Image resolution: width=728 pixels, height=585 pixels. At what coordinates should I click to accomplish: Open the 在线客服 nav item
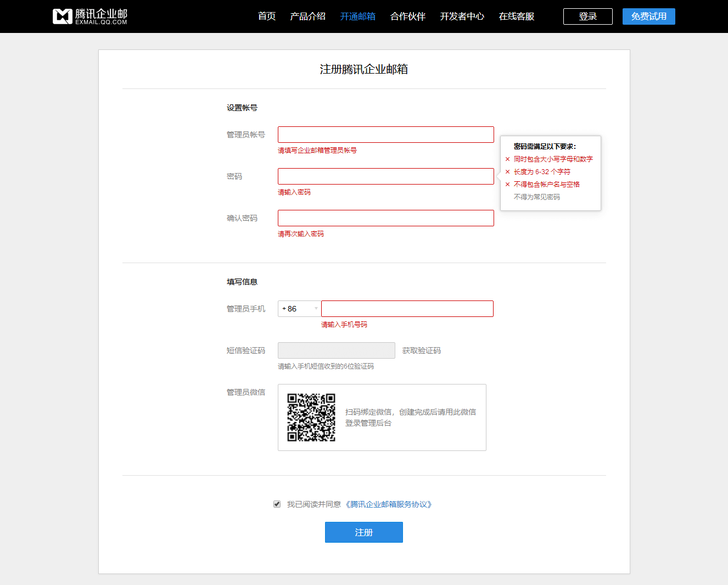pyautogui.click(x=517, y=16)
